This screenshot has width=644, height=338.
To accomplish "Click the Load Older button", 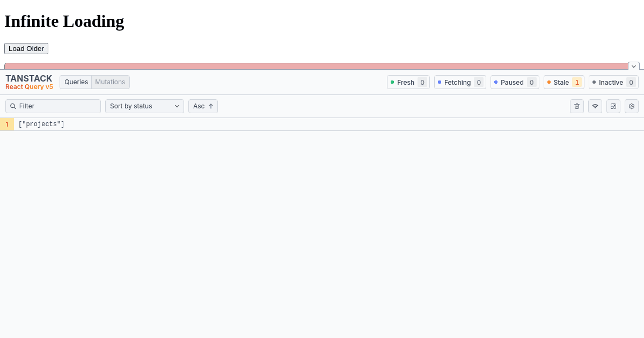I will 26,48.
